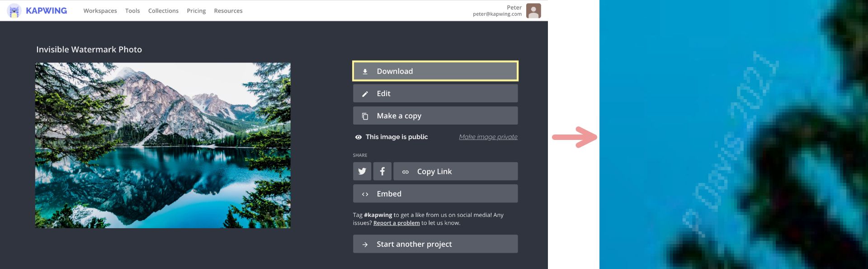868x269 pixels.
Task: Open the Workspaces menu
Action: click(100, 11)
